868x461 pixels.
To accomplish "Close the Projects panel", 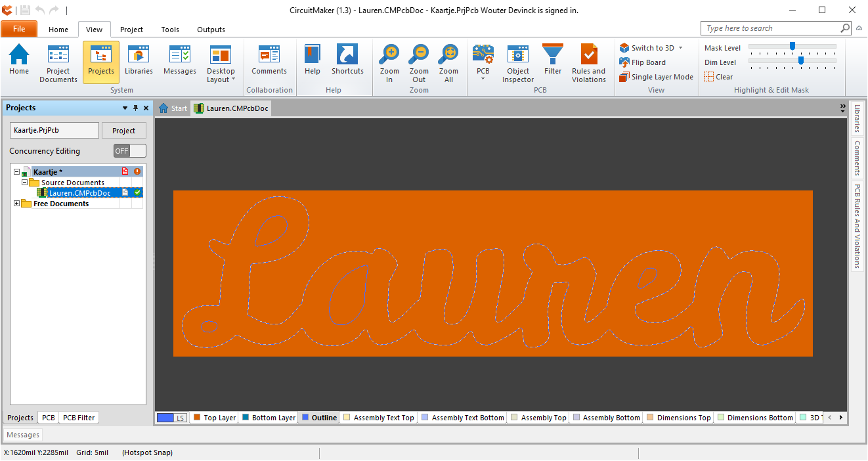I will 146,108.
